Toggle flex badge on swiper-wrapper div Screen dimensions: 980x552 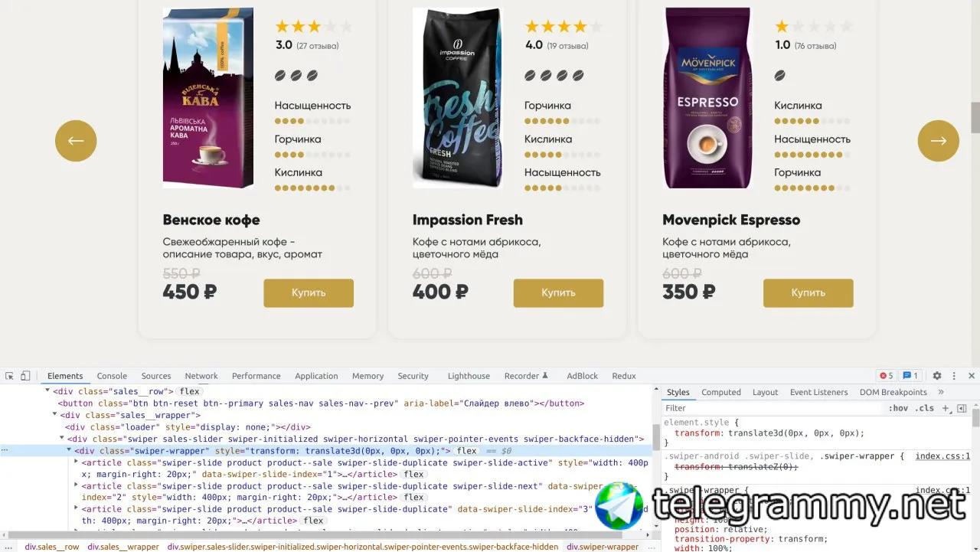click(466, 451)
